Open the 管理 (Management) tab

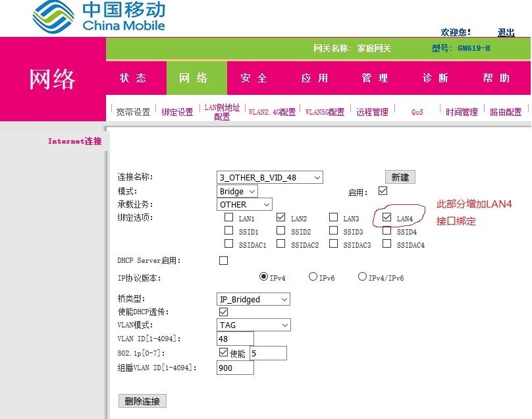click(x=374, y=78)
